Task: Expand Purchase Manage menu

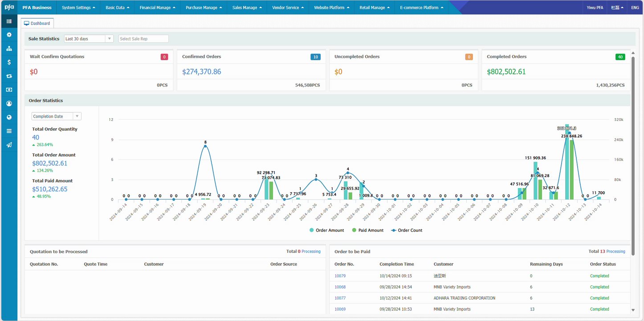Action: pyautogui.click(x=204, y=8)
